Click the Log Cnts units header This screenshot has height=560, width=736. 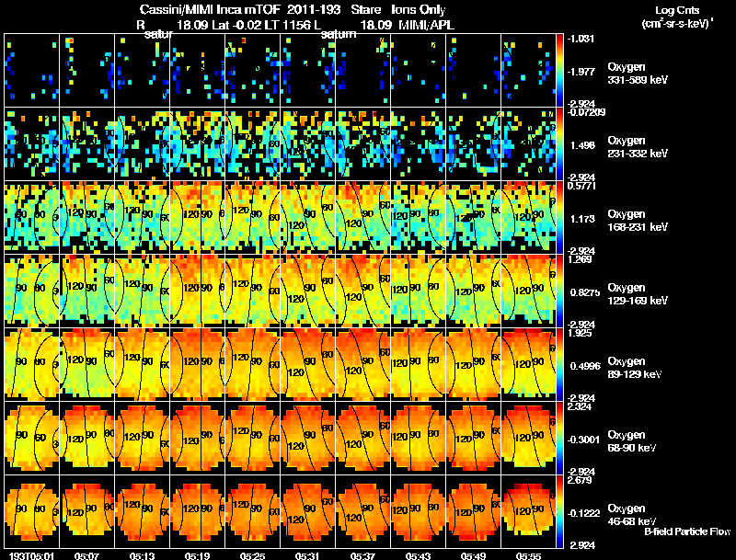pyautogui.click(x=677, y=17)
